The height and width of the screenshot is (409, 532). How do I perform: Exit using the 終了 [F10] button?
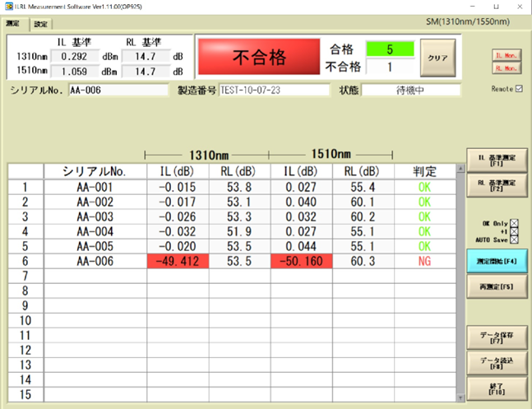497,388
